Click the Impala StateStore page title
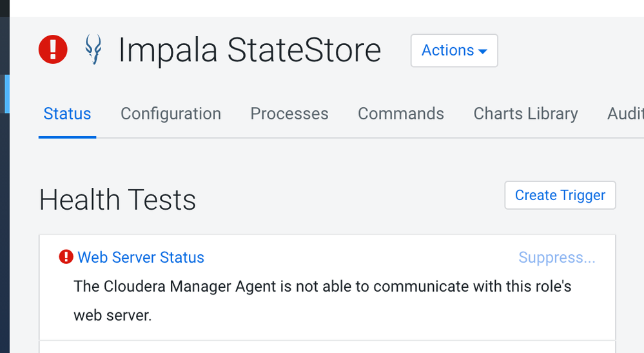This screenshot has width=644, height=353. [249, 50]
